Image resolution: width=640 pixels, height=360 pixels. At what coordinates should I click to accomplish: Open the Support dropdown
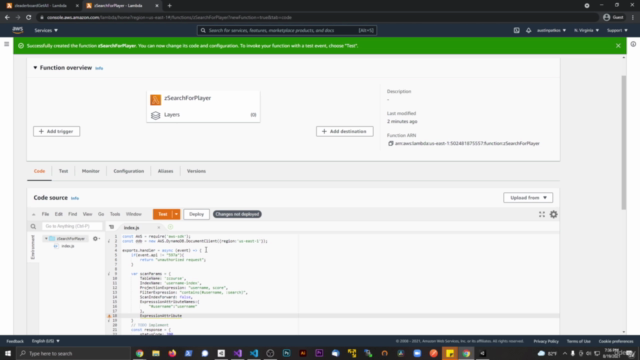617,30
